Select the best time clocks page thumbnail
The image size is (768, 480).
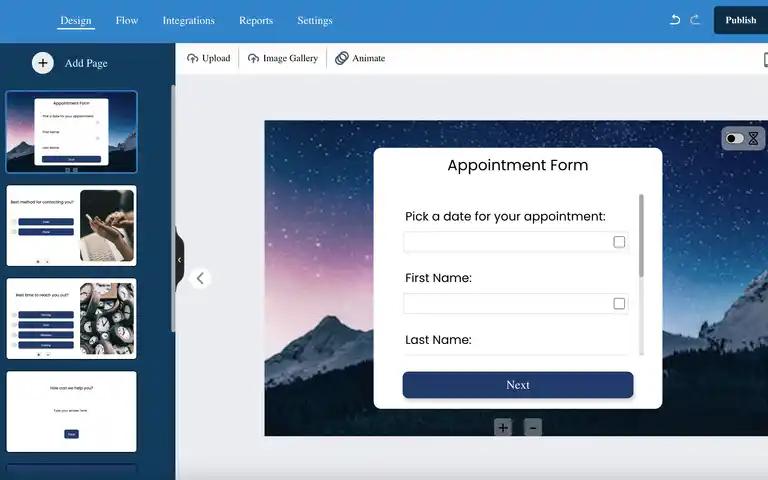coord(72,318)
